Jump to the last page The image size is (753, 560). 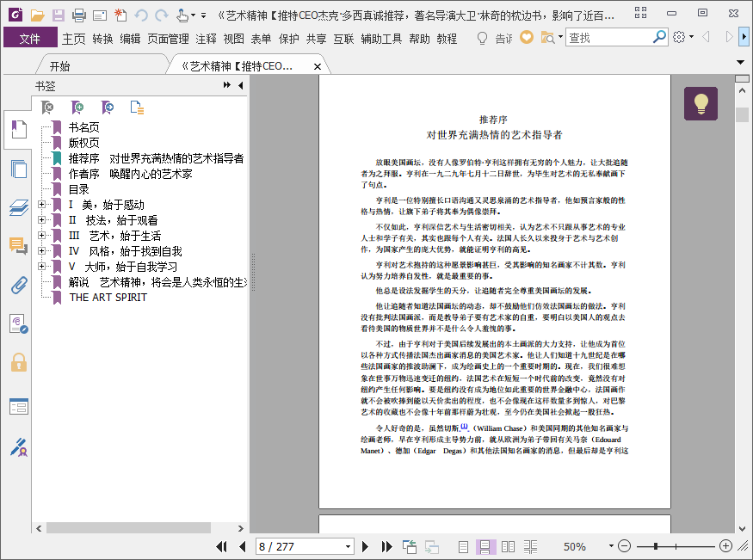click(386, 546)
